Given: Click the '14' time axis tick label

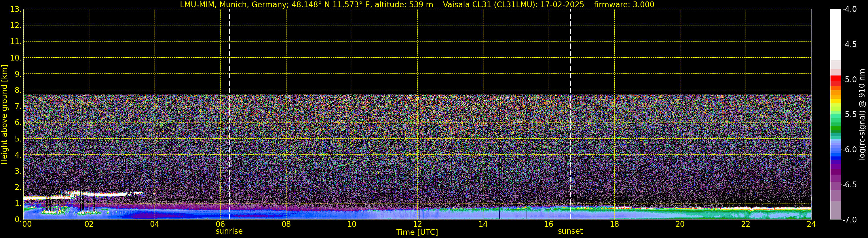Looking at the screenshot, I should (483, 224).
